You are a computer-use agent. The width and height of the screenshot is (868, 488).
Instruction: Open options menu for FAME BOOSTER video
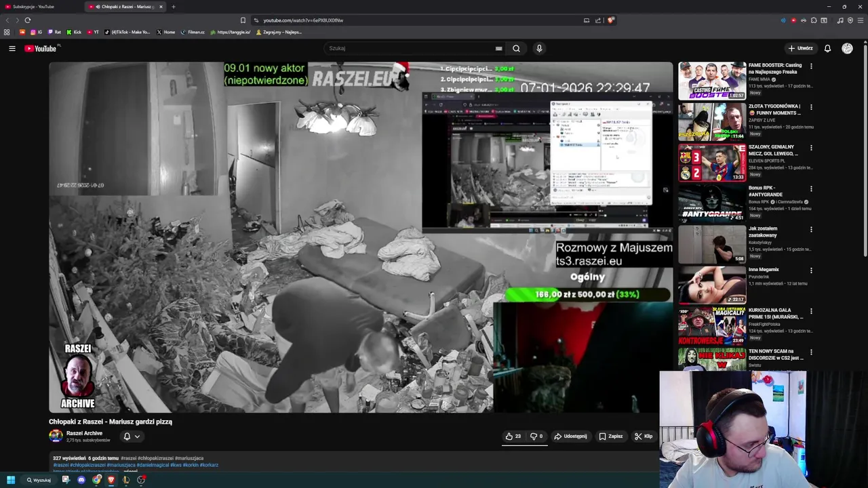811,66
